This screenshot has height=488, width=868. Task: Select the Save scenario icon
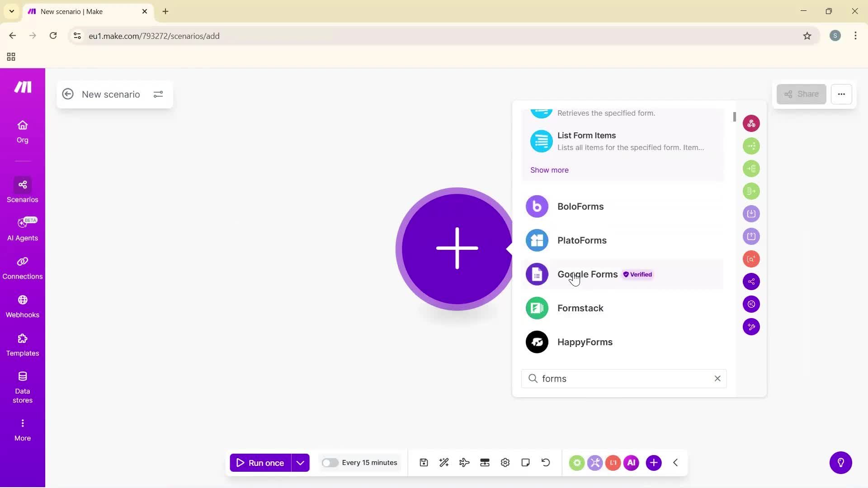pos(423,462)
